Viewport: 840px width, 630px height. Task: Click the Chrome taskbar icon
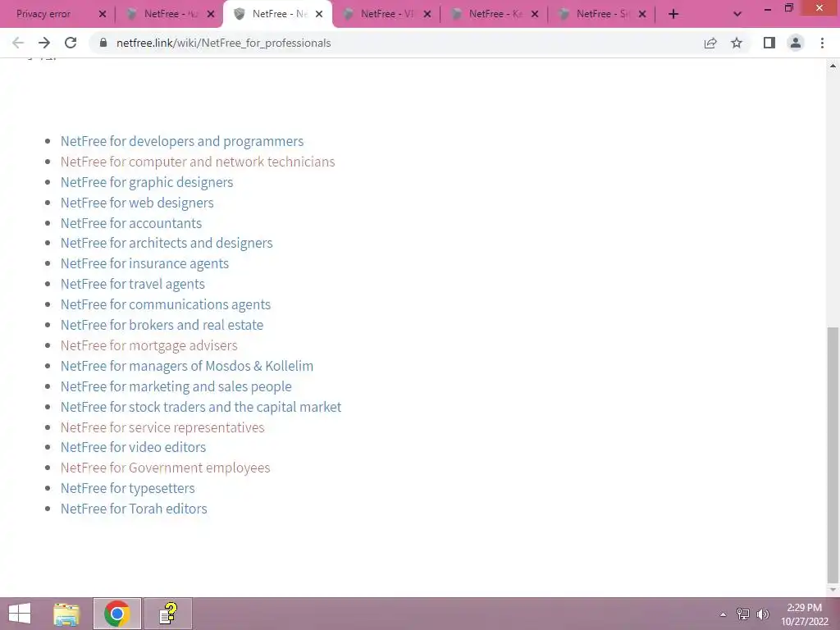coord(116,614)
